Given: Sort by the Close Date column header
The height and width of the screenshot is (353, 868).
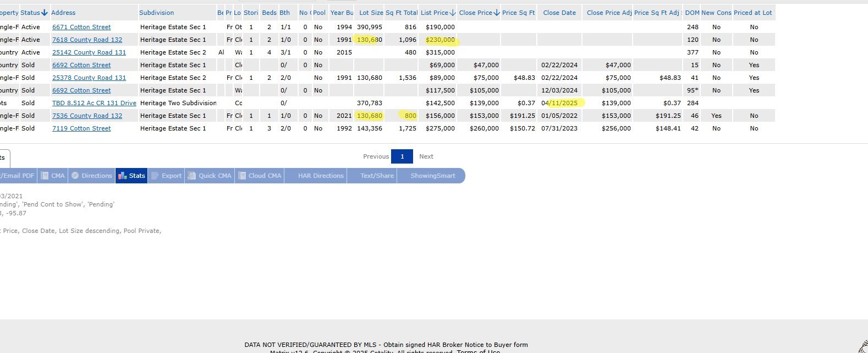Looking at the screenshot, I should pyautogui.click(x=559, y=13).
